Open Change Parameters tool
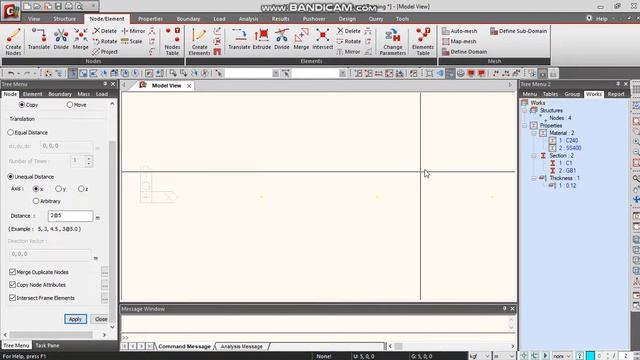Image resolution: width=640 pixels, height=360 pixels. [393, 41]
